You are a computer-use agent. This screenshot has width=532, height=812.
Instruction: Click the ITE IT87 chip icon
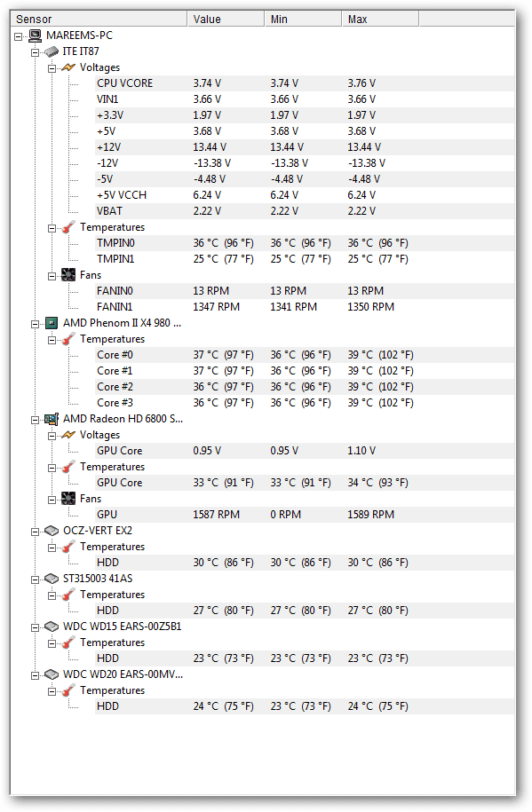point(52,51)
